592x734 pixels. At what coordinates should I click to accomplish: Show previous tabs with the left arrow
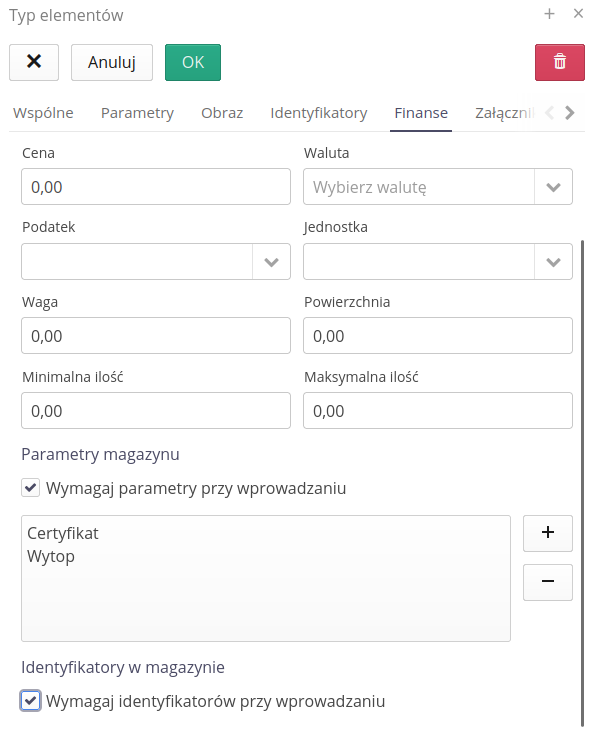550,112
